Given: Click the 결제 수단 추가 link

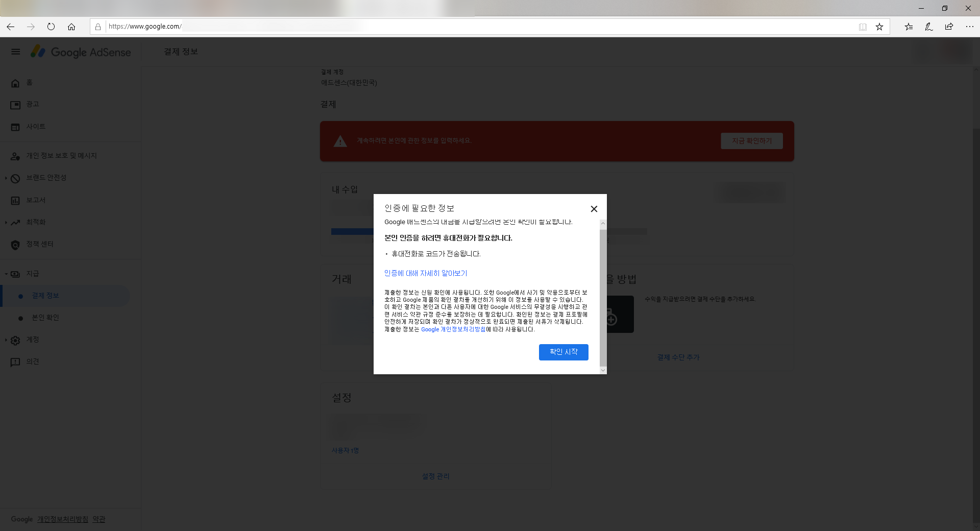Looking at the screenshot, I should [x=678, y=357].
